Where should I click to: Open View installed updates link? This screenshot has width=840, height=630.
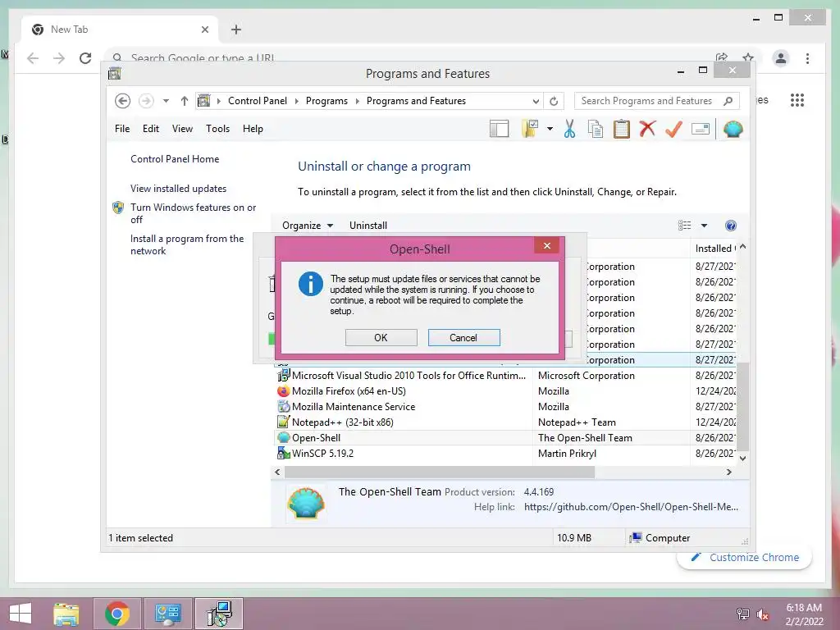coord(178,189)
